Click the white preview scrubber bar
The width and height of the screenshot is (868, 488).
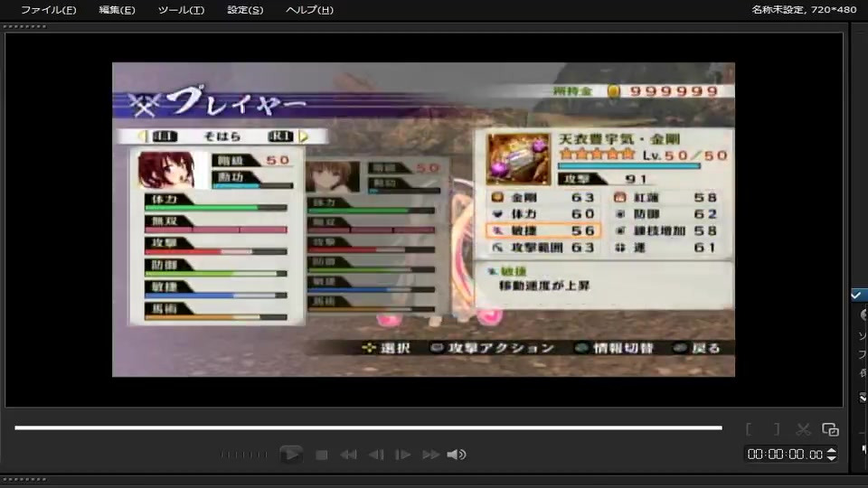pos(368,427)
